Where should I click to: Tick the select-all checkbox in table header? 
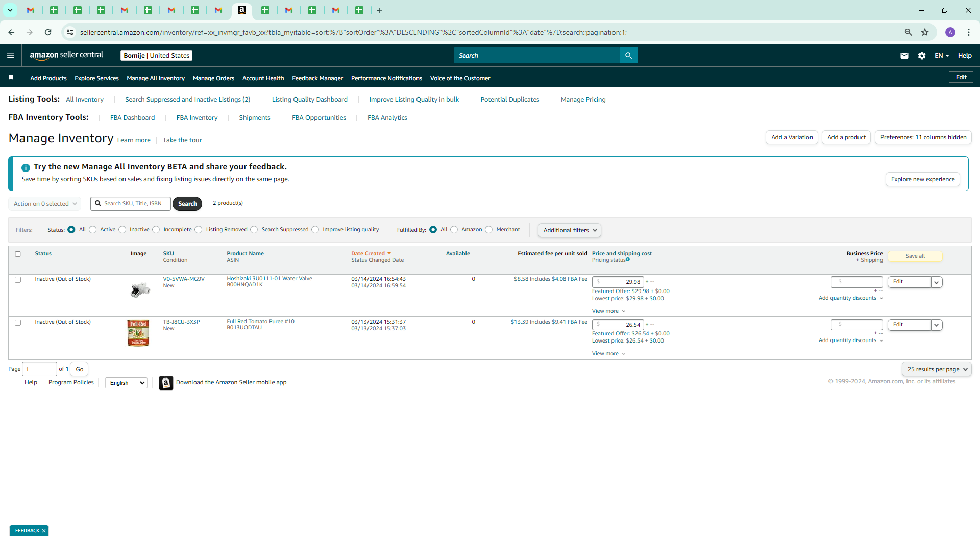click(18, 254)
